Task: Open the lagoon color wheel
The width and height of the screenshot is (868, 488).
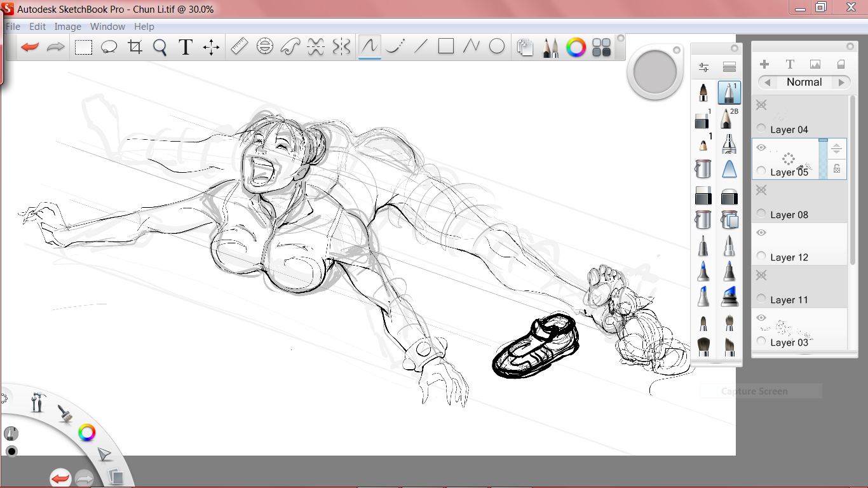Action: (x=86, y=433)
